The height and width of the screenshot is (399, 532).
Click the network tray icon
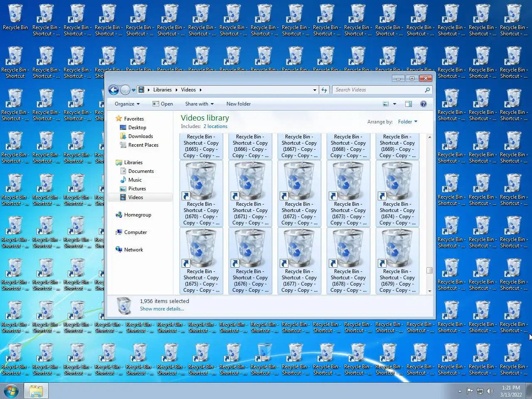[x=480, y=391]
